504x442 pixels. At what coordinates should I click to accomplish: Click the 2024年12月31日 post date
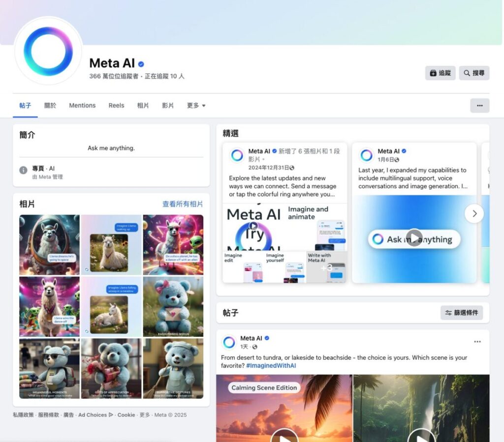268,168
